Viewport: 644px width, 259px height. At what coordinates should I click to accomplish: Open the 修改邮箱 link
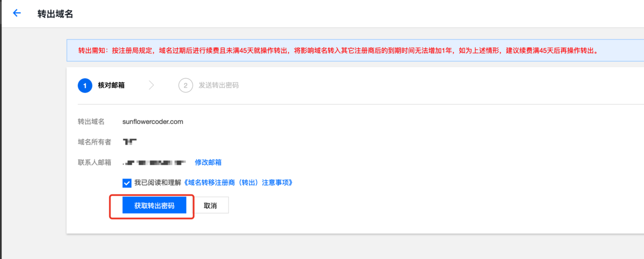click(208, 162)
